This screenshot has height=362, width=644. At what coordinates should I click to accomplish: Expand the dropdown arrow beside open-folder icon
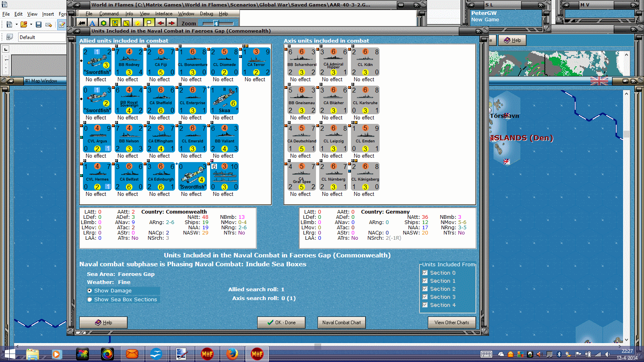(x=31, y=25)
